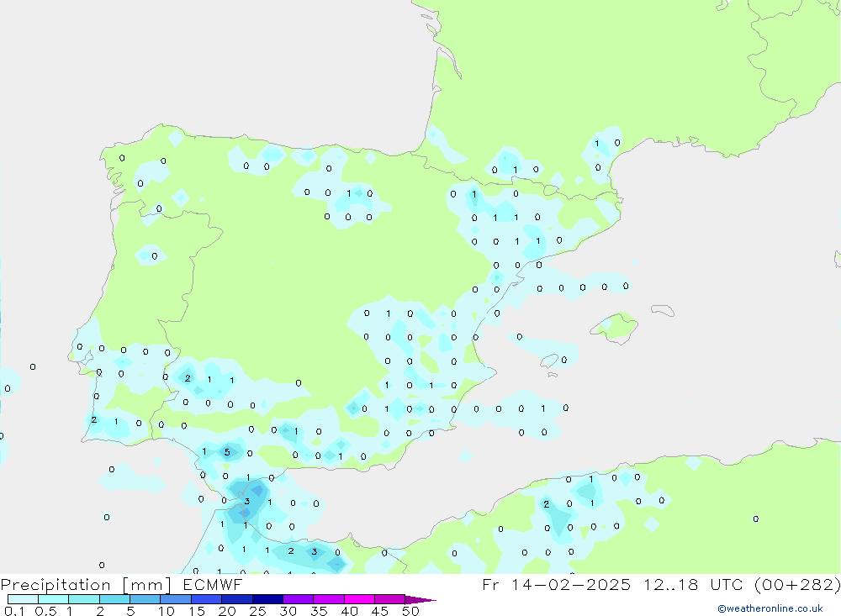Click the '5' precipitation value on the map
The height and width of the screenshot is (616, 841).
227,452
